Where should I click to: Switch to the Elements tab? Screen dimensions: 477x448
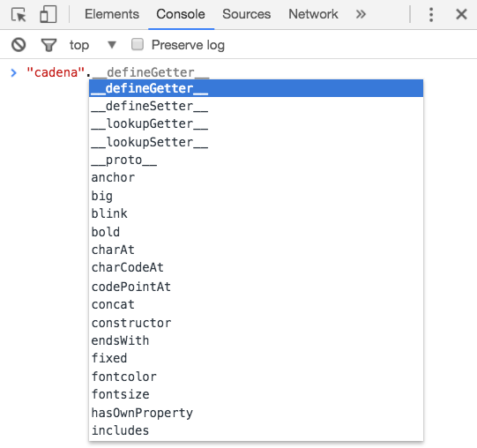[112, 14]
